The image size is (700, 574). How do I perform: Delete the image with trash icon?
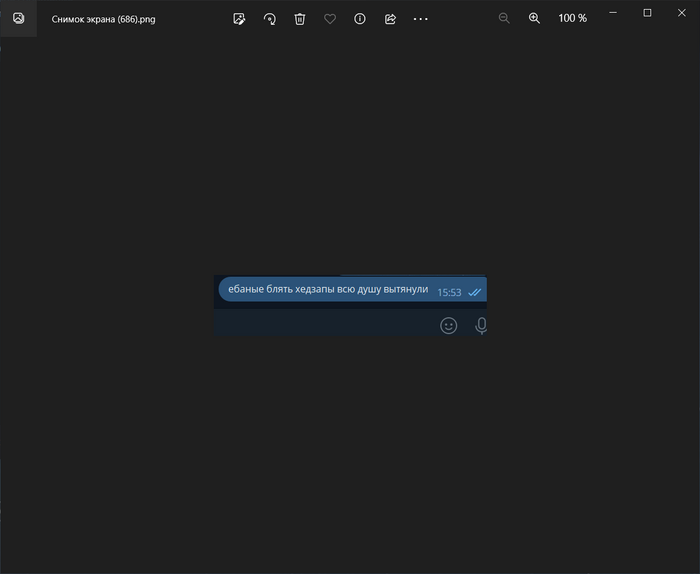tap(300, 19)
